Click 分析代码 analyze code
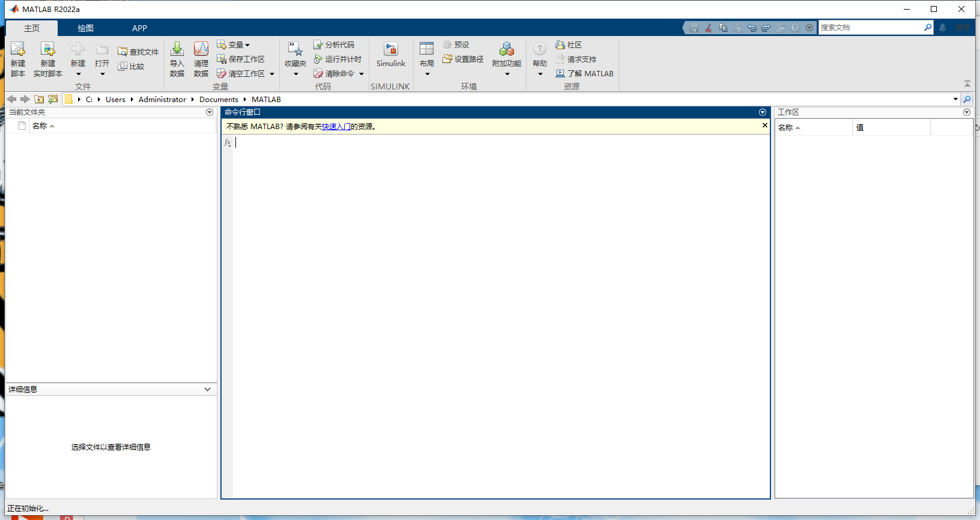The height and width of the screenshot is (520, 980). (334, 44)
